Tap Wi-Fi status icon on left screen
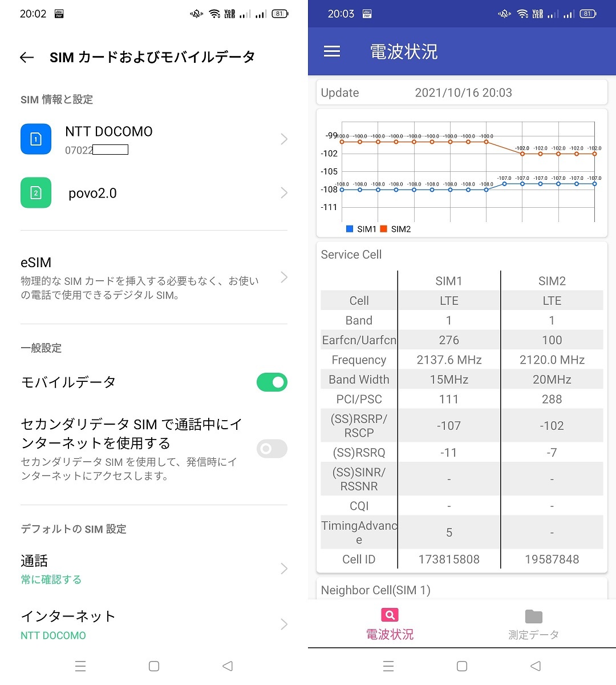Image resolution: width=616 pixels, height=685 pixels. coord(214,14)
